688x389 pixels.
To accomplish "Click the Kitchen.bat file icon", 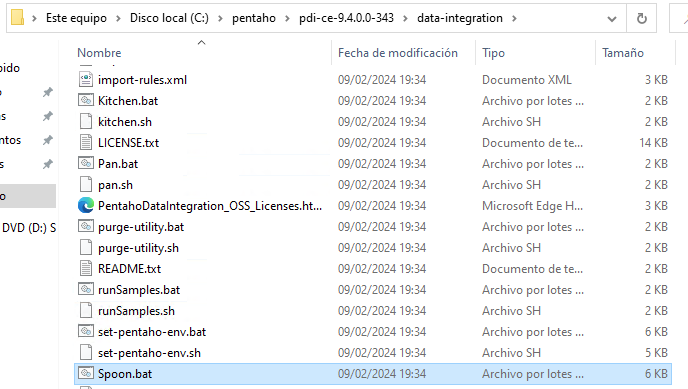I will [x=86, y=100].
